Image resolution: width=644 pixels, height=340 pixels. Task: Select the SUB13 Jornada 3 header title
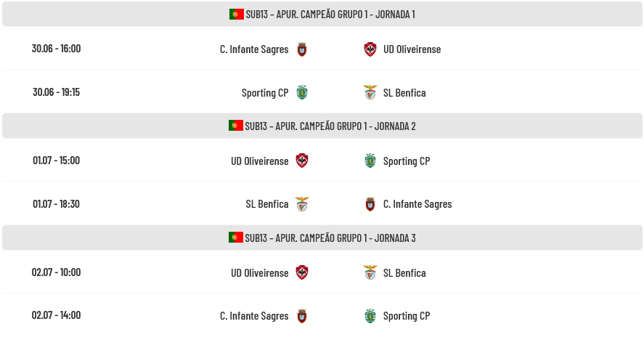tap(330, 238)
